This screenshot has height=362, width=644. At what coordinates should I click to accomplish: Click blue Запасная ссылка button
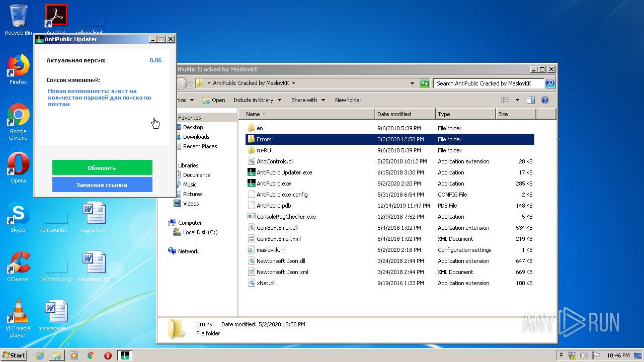pyautogui.click(x=102, y=185)
